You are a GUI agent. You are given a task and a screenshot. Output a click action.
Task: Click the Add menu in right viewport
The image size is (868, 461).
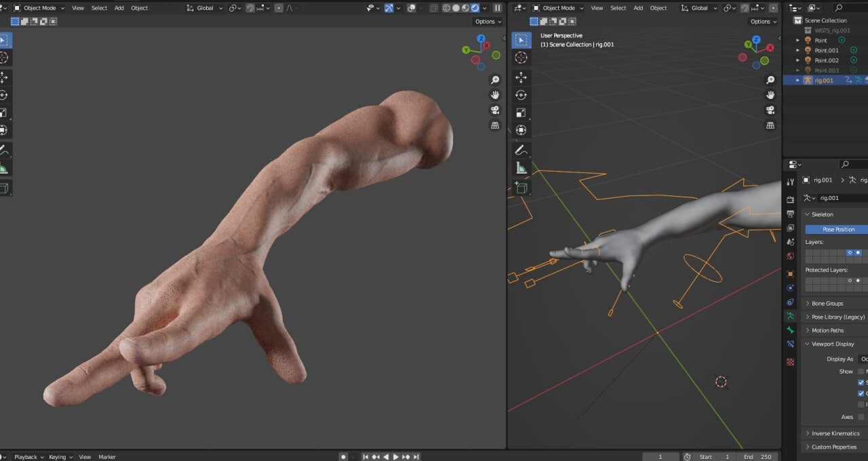pyautogui.click(x=639, y=7)
